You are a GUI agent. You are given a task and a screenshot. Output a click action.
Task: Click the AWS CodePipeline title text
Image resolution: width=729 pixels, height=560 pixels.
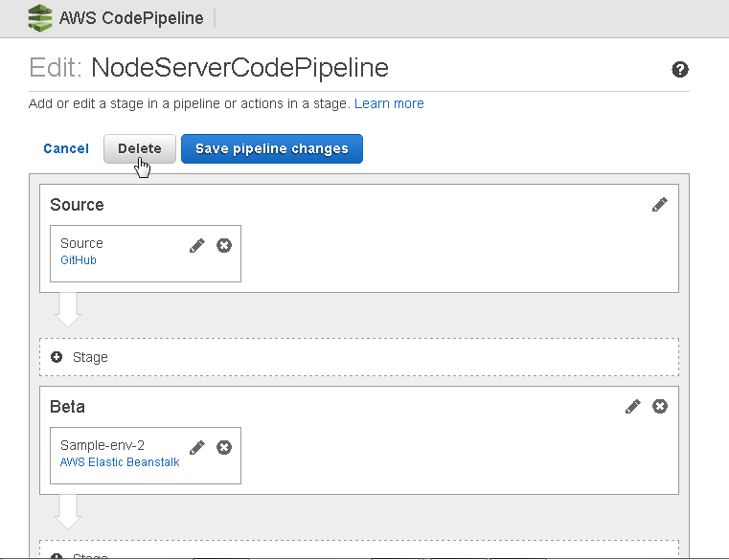click(x=131, y=18)
